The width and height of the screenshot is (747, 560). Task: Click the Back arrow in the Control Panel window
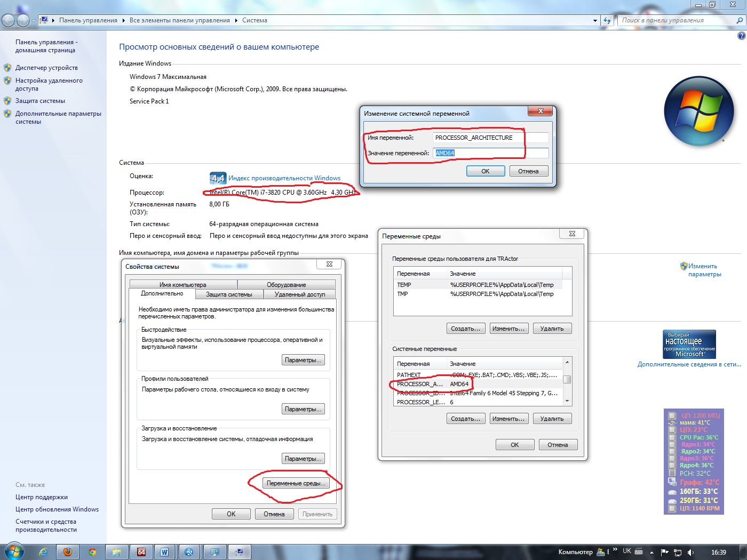click(x=8, y=20)
